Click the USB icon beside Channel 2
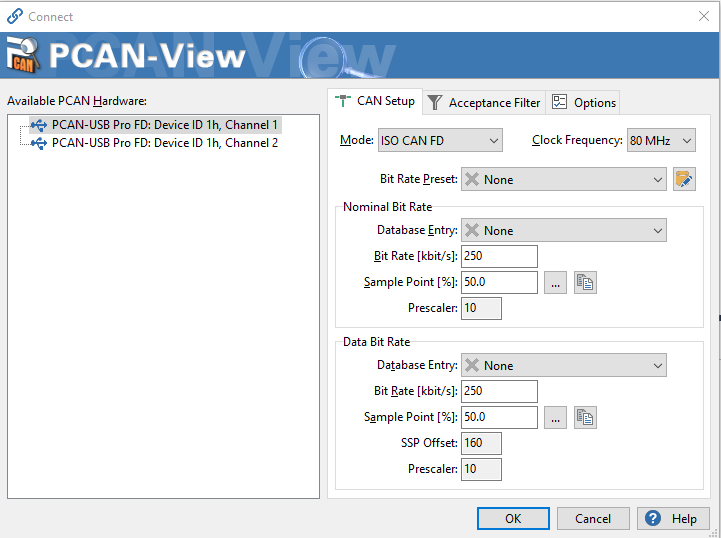 tap(39, 143)
